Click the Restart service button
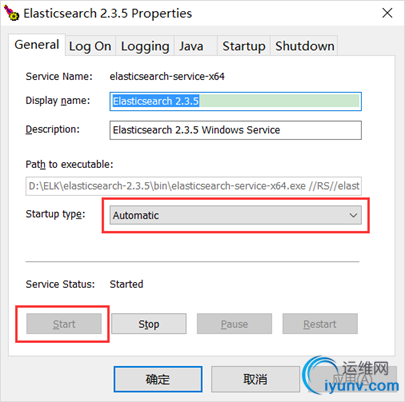 [x=320, y=324]
